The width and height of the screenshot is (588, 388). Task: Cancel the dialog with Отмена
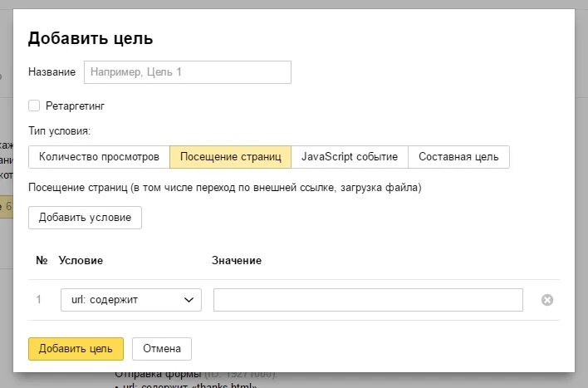pyautogui.click(x=162, y=349)
